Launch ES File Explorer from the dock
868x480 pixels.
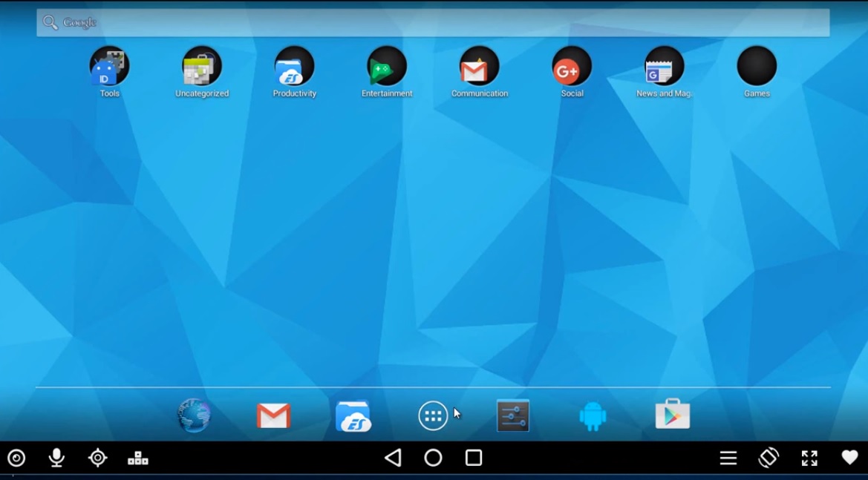coord(353,416)
